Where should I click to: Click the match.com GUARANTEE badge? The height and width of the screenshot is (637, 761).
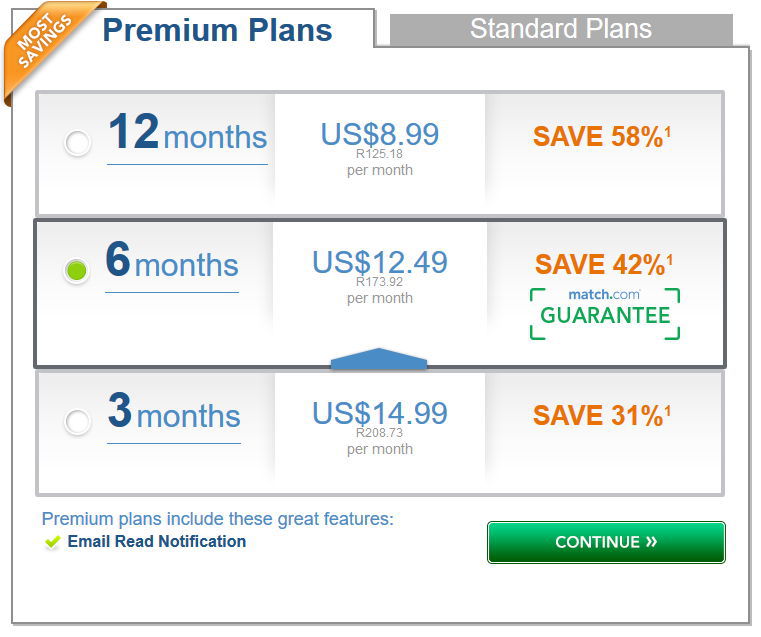605,314
